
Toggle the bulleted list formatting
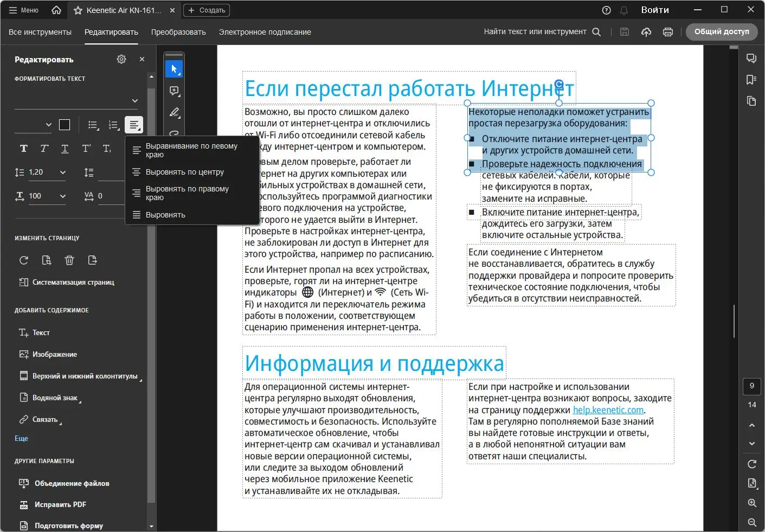pyautogui.click(x=93, y=125)
